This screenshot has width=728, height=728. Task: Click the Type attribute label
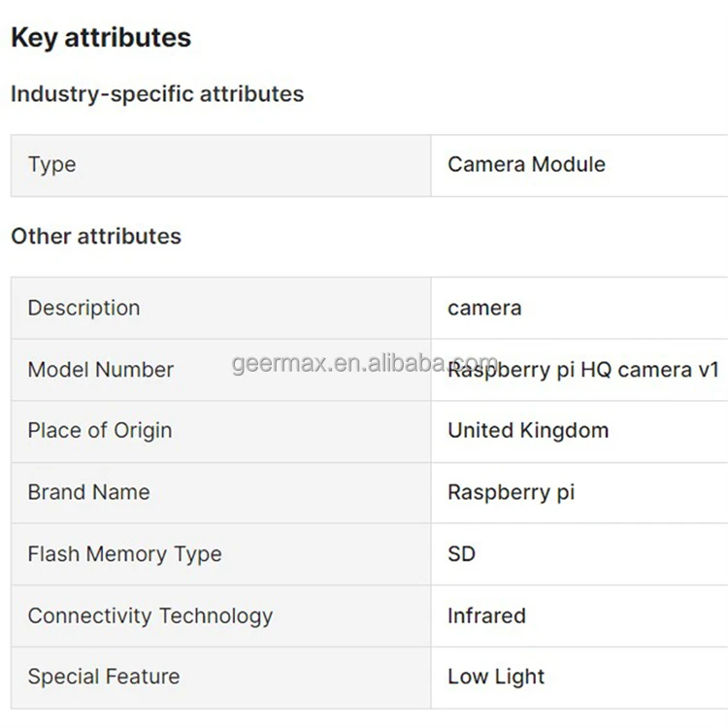[52, 165]
